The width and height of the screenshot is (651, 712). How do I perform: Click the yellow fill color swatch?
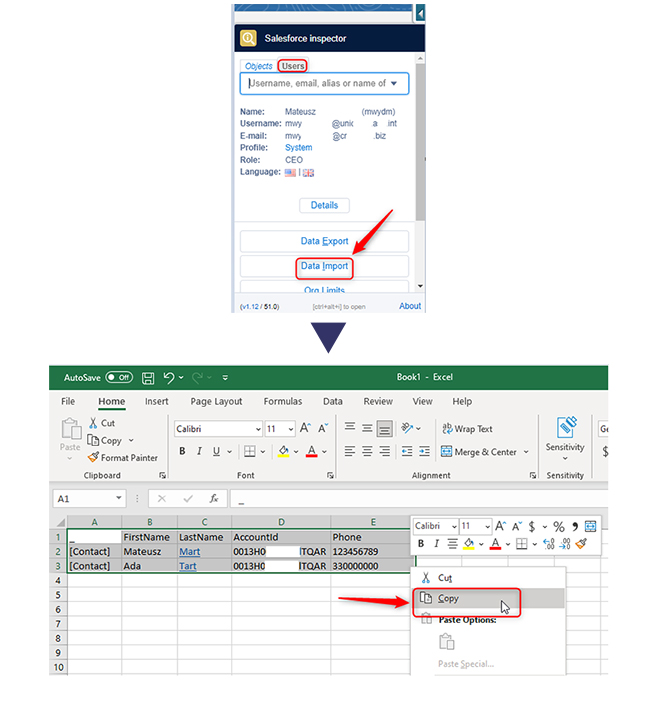[283, 452]
